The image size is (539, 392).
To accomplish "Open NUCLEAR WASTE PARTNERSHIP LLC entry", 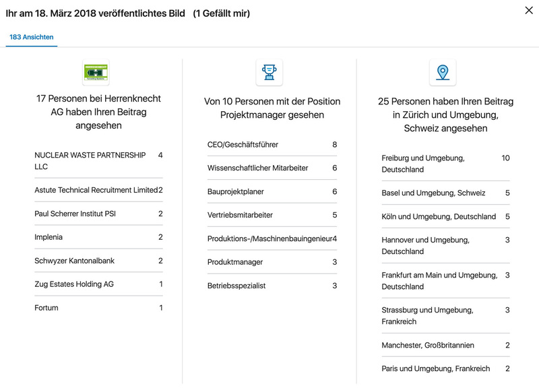I will [x=90, y=160].
